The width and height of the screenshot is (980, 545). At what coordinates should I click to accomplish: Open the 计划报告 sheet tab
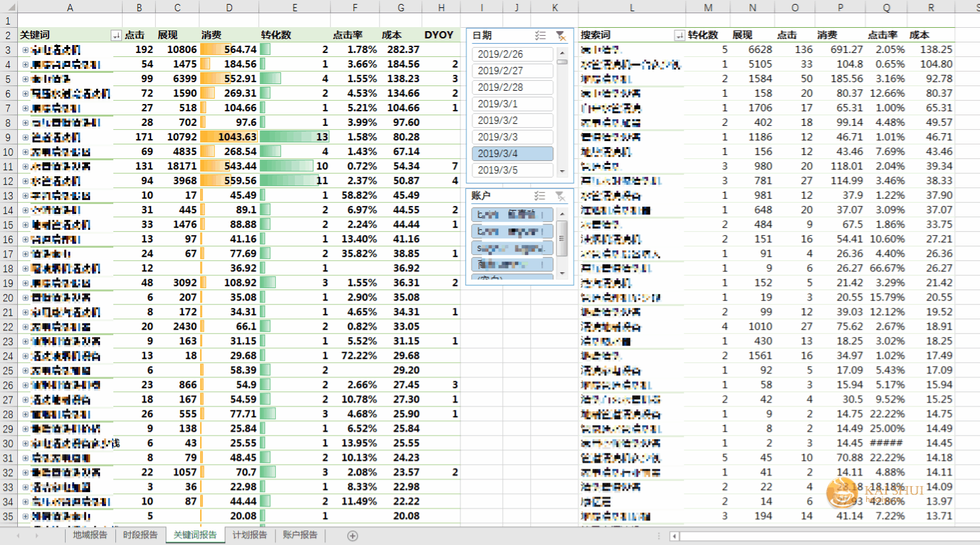(250, 535)
